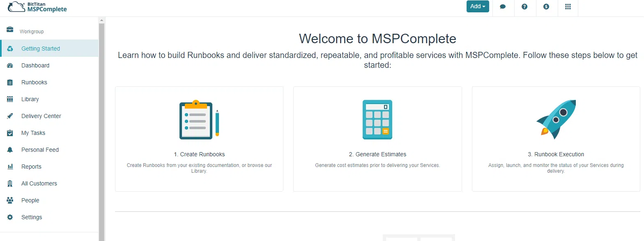Click the Settings gear icon in sidebar

10,217
